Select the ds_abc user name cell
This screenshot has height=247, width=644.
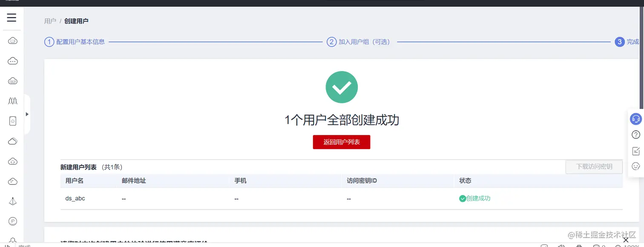pyautogui.click(x=75, y=198)
